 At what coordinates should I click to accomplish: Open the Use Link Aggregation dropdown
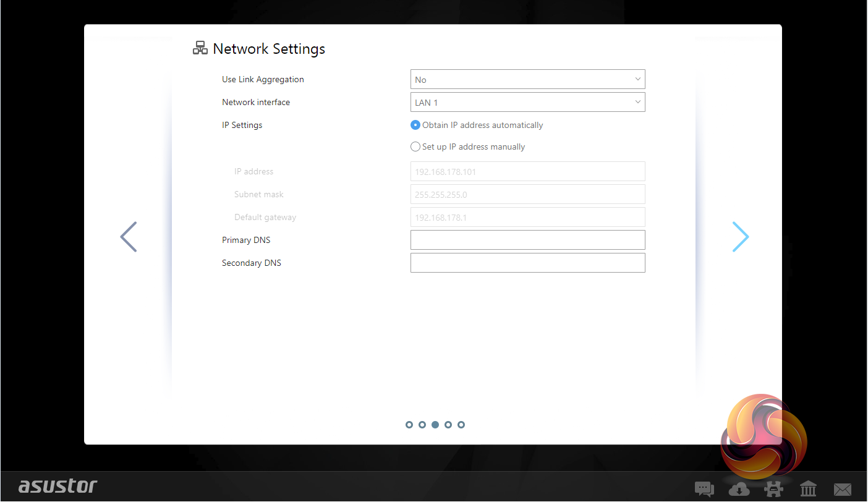pyautogui.click(x=528, y=80)
